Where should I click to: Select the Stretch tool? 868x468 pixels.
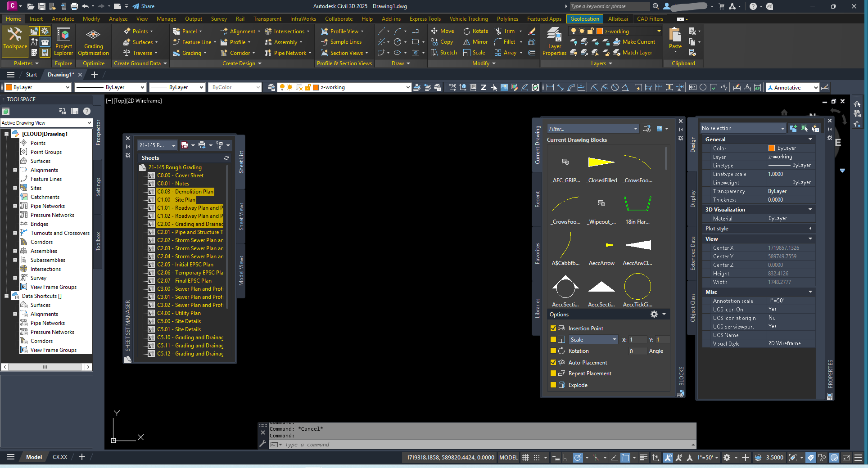(x=444, y=53)
